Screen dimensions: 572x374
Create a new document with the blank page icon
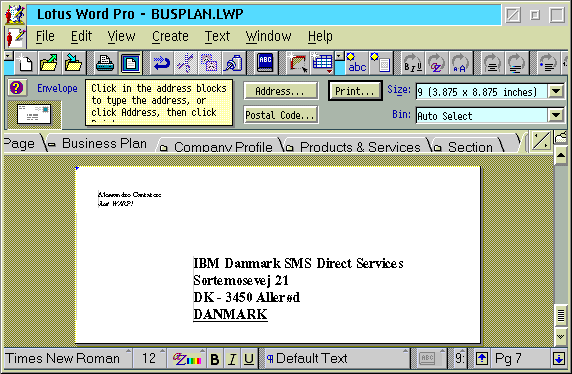(25, 63)
